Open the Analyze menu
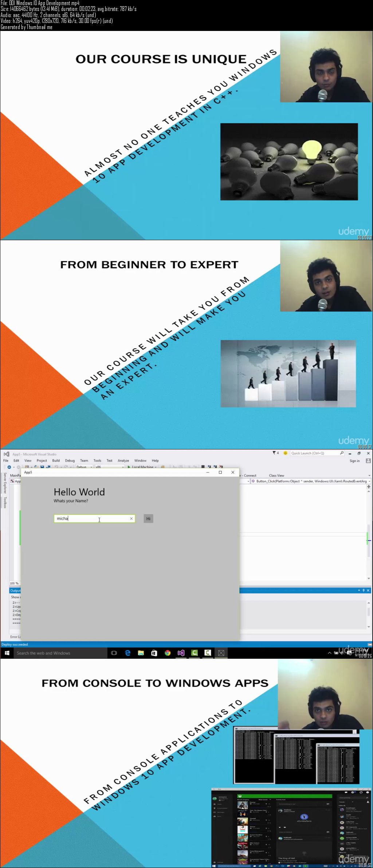 pyautogui.click(x=123, y=460)
